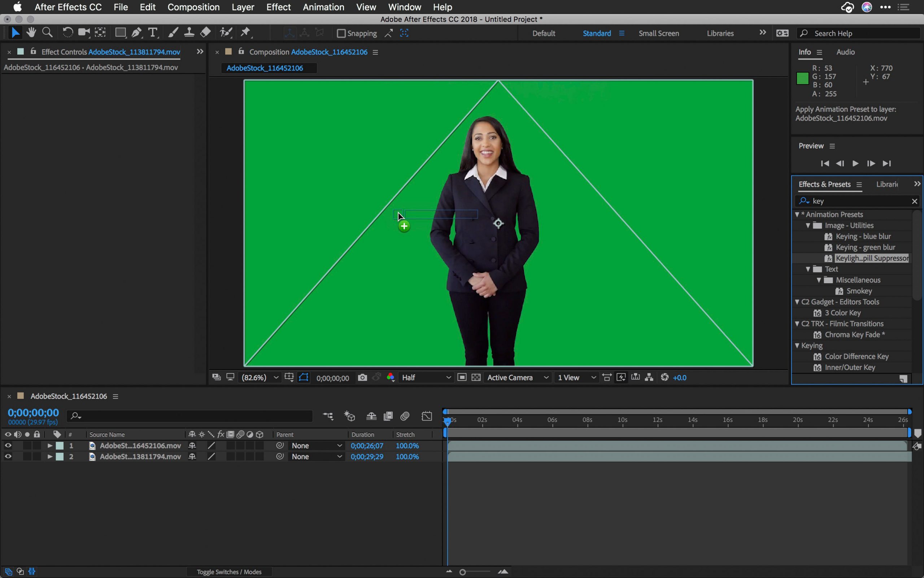Click the Composition Mini-Flowchart icon in timeline
The image size is (924, 578).
pyautogui.click(x=328, y=416)
